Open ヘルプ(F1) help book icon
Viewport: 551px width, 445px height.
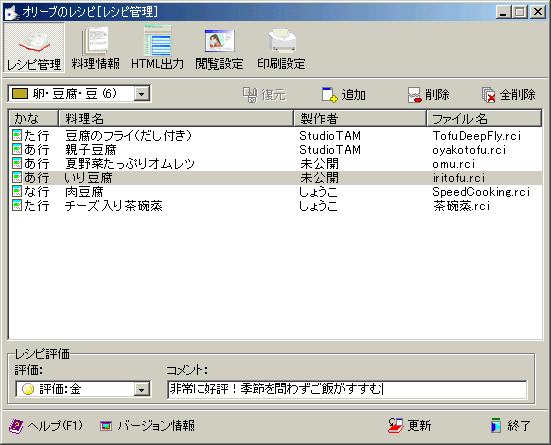16,426
